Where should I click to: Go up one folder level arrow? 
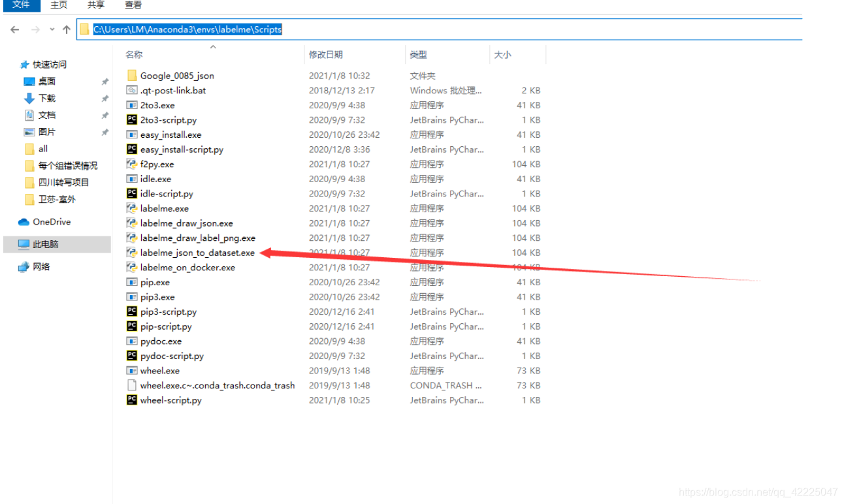67,29
